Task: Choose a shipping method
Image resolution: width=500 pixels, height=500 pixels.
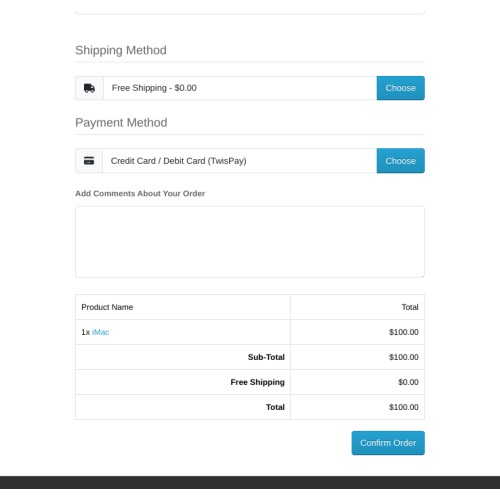Action: coord(400,88)
